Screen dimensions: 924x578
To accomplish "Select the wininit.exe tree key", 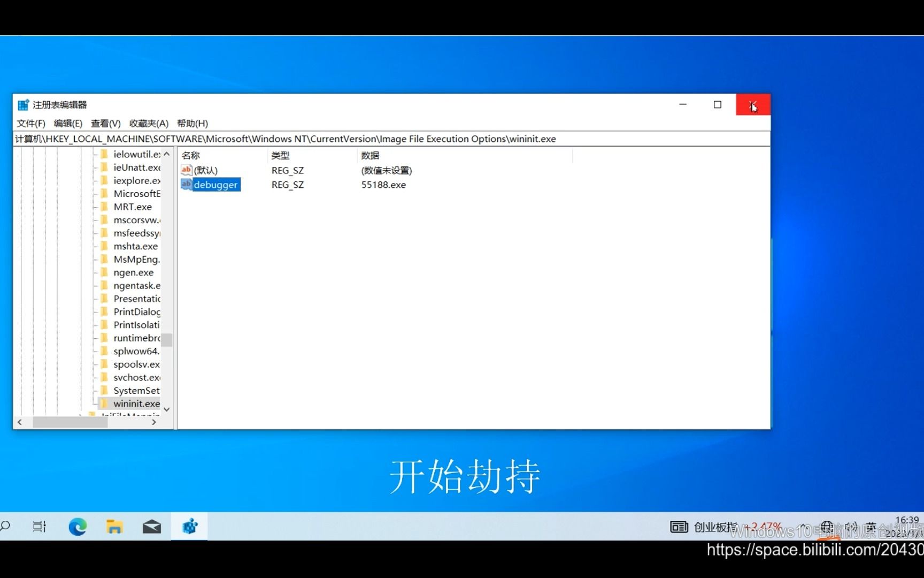I will click(x=137, y=404).
